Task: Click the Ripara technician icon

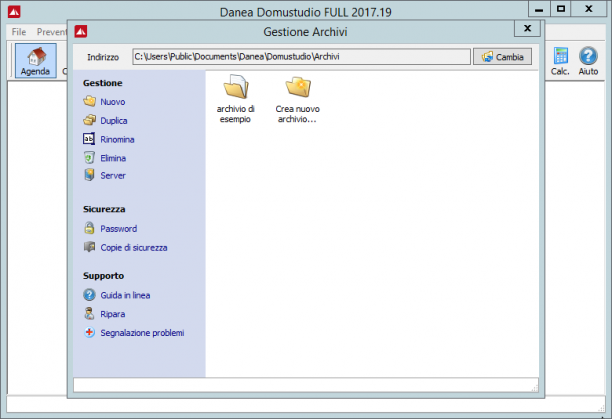Action: click(89, 313)
